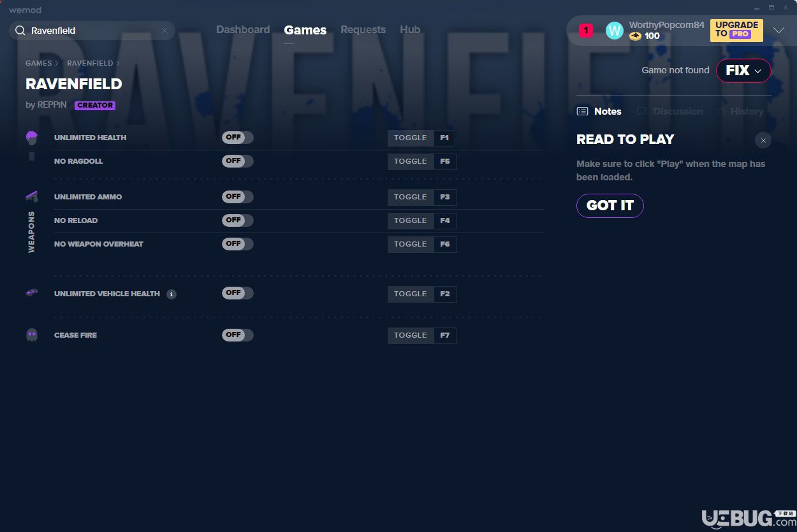The width and height of the screenshot is (797, 532).
Task: Click the player head category icon
Action: 32,138
